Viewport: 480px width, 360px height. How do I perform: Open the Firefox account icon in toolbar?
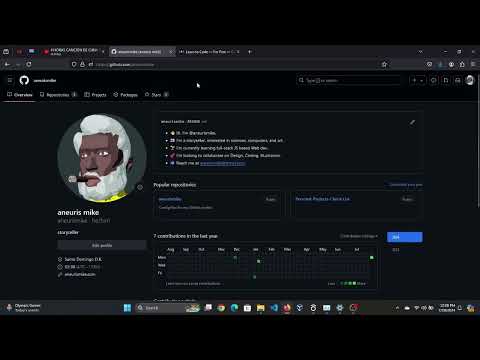point(451,64)
